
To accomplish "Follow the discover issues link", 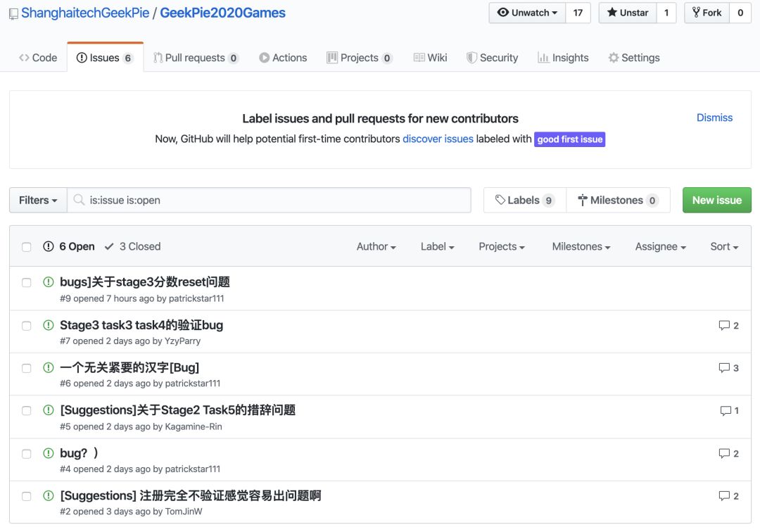I will click(438, 139).
